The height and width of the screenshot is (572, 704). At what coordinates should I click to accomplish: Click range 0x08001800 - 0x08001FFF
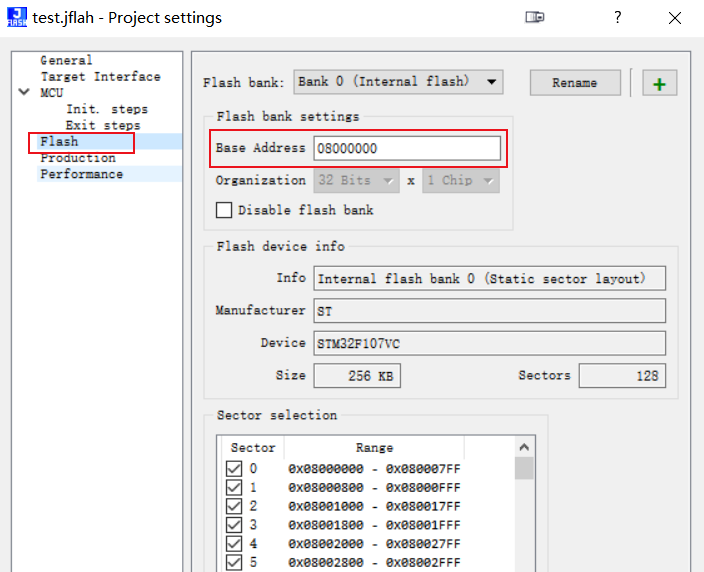374,525
